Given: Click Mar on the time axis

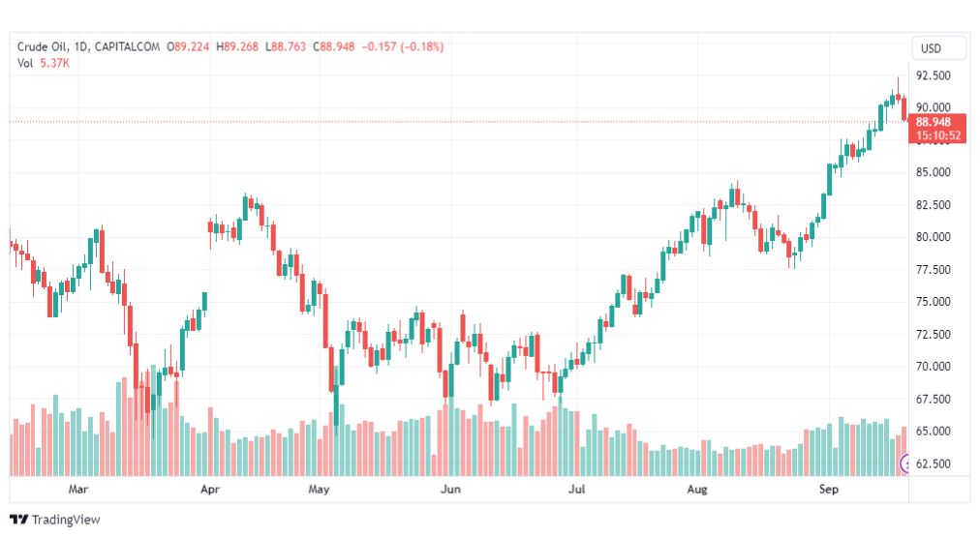Looking at the screenshot, I should pyautogui.click(x=78, y=491).
